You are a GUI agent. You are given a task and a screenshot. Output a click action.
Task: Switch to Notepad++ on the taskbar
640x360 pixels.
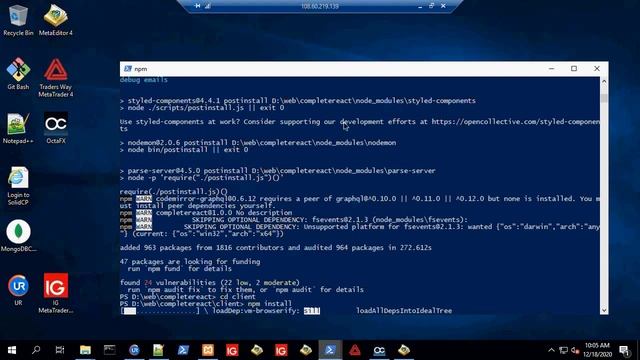pos(158,350)
